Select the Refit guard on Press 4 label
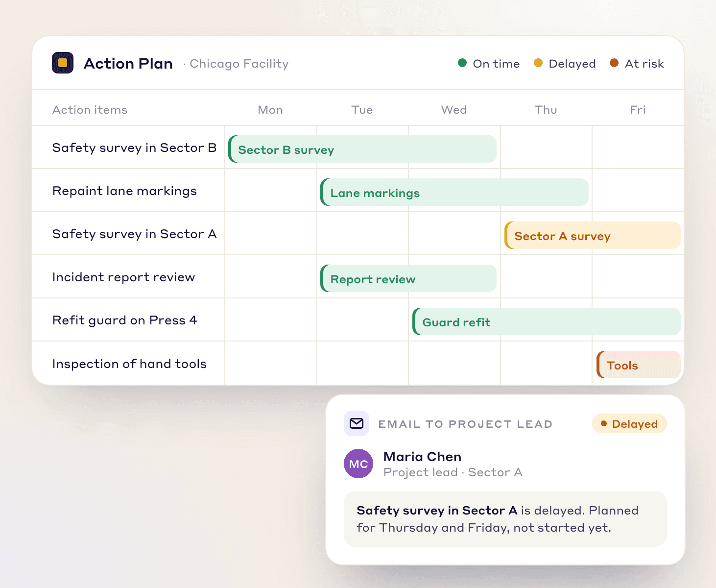The width and height of the screenshot is (716, 588). point(125,320)
